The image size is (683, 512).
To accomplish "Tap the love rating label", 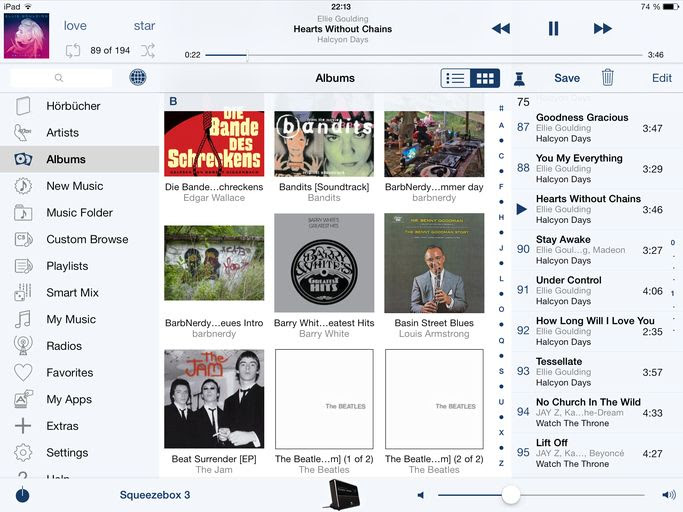I will 75,26.
